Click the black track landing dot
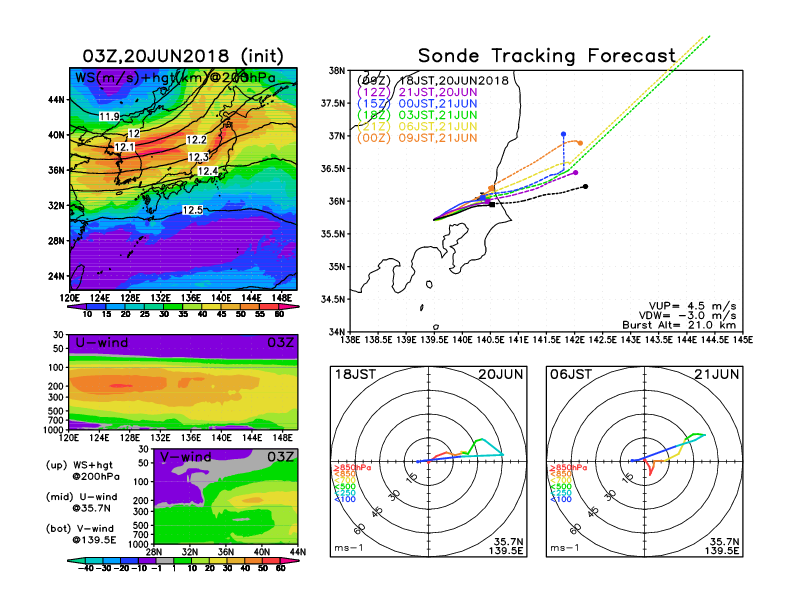The height and width of the screenshot is (612, 792). click(x=585, y=187)
